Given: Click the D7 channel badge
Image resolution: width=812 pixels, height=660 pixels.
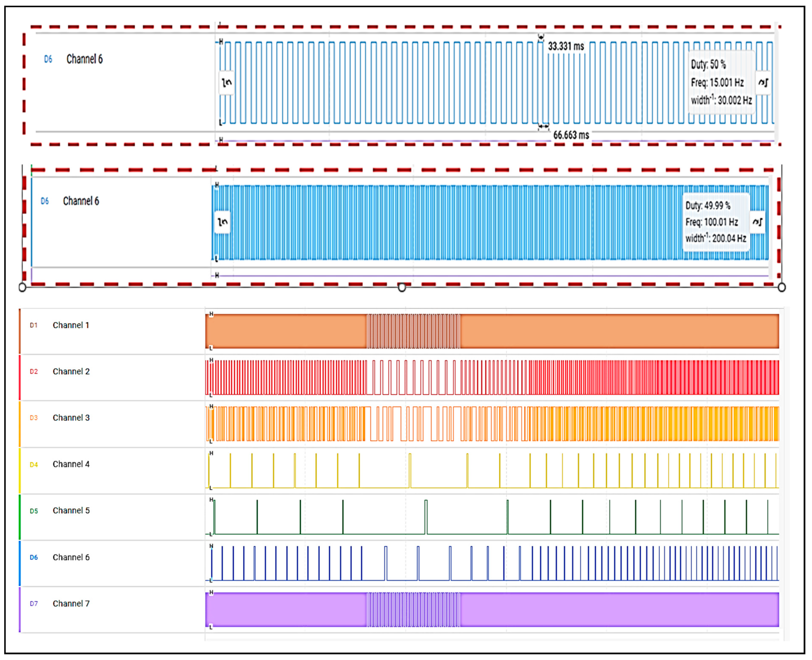Looking at the screenshot, I should coord(33,604).
